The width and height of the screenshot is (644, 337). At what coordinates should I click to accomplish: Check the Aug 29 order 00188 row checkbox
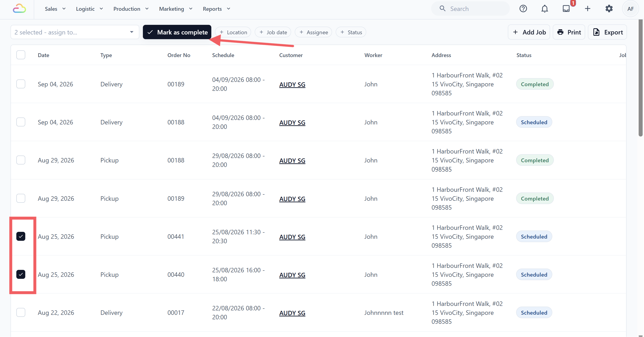(x=21, y=160)
